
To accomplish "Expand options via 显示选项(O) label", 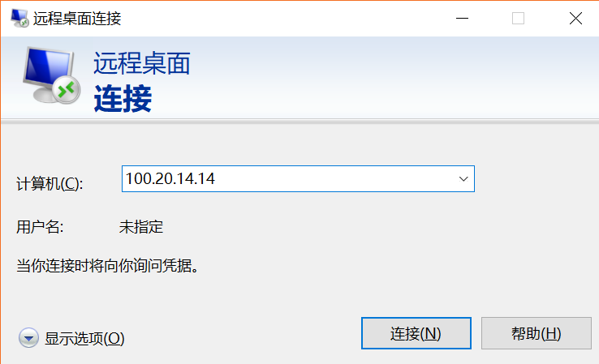I will click(84, 338).
